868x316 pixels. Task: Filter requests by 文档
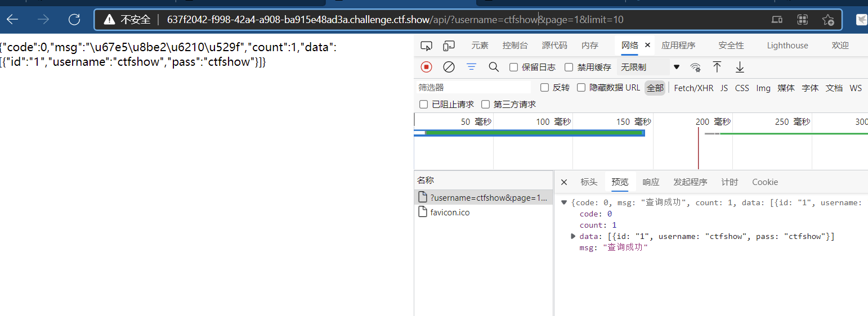click(x=834, y=88)
